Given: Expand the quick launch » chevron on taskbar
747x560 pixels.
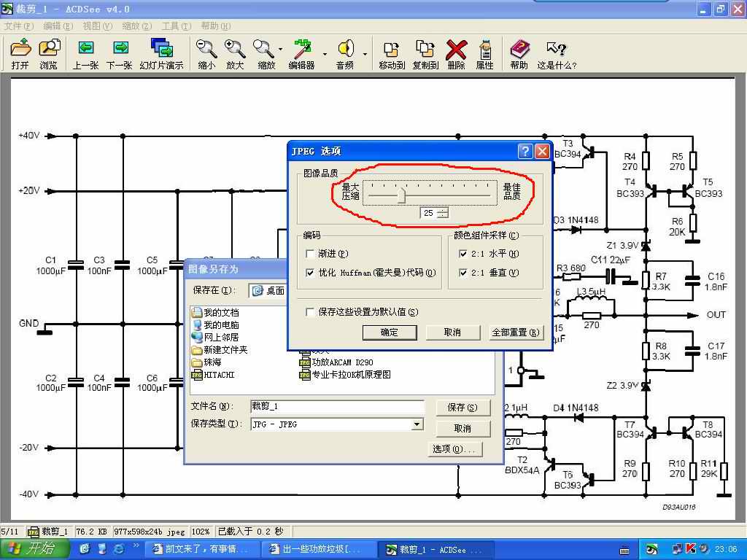Looking at the screenshot, I should point(136,545).
